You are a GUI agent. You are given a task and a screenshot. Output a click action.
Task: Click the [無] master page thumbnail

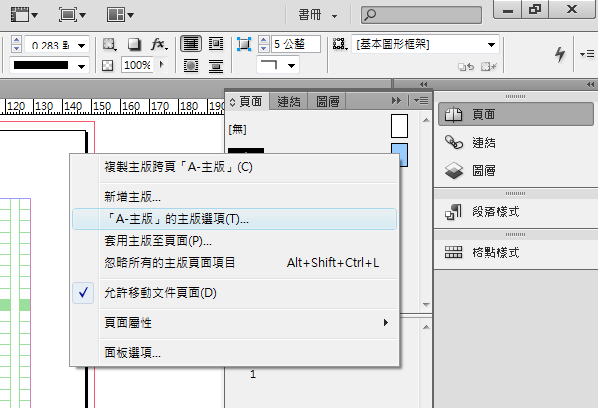399,126
